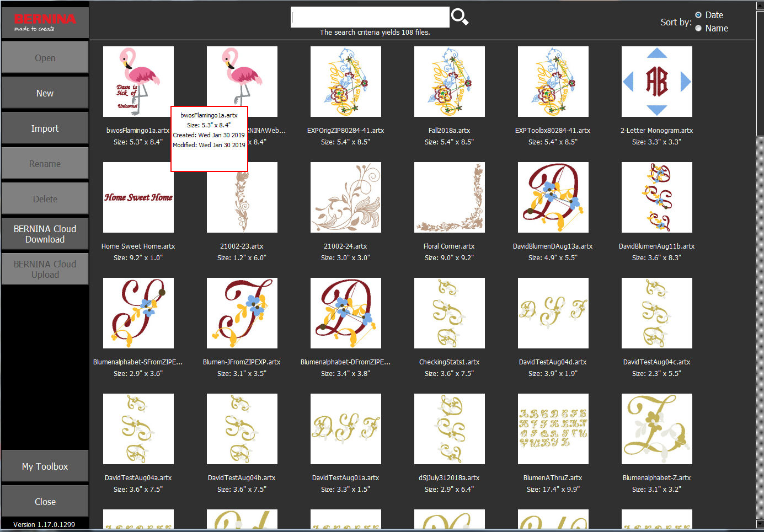
Task: Select EXPToolbx80284-41.artx thumbnail
Action: [x=553, y=82]
